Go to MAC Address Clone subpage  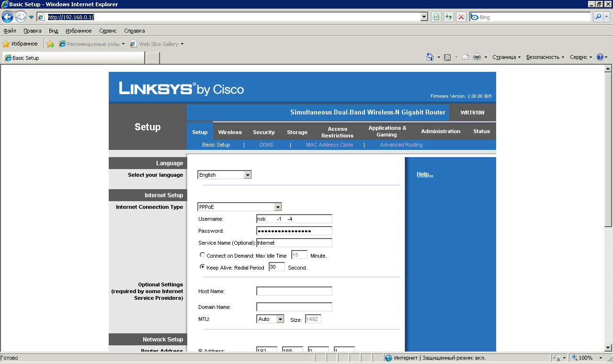click(329, 145)
